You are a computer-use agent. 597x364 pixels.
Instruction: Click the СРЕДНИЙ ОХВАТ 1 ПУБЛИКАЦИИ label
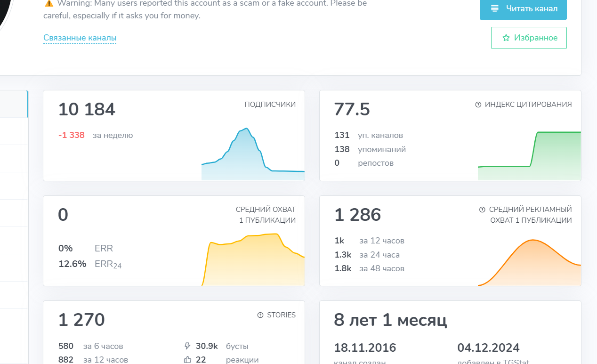pos(266,215)
